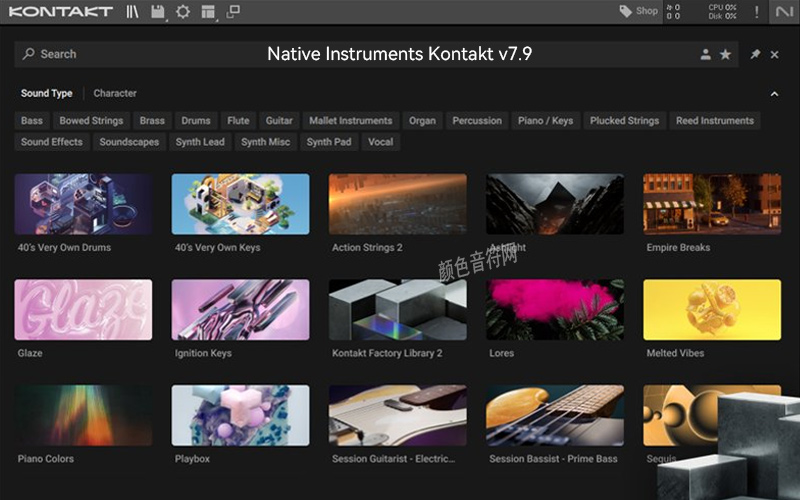Filter by the Percussion tag
This screenshot has height=500, width=800.
477,121
